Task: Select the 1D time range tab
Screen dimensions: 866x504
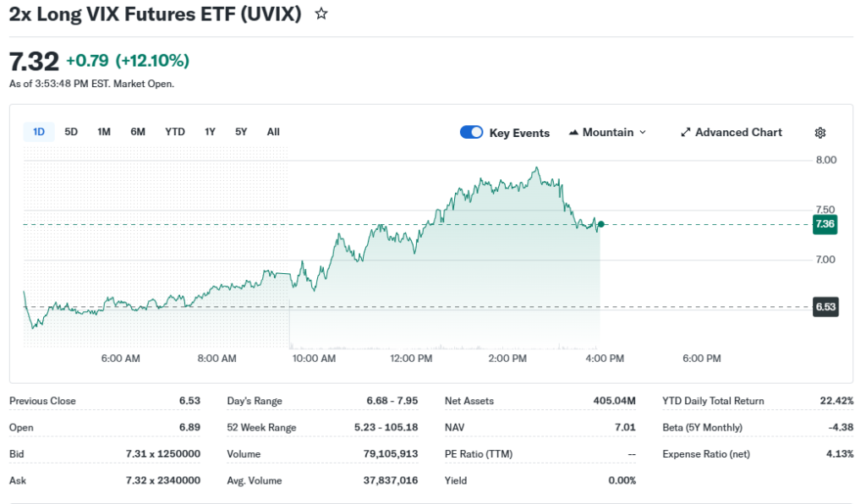Action: [x=39, y=132]
